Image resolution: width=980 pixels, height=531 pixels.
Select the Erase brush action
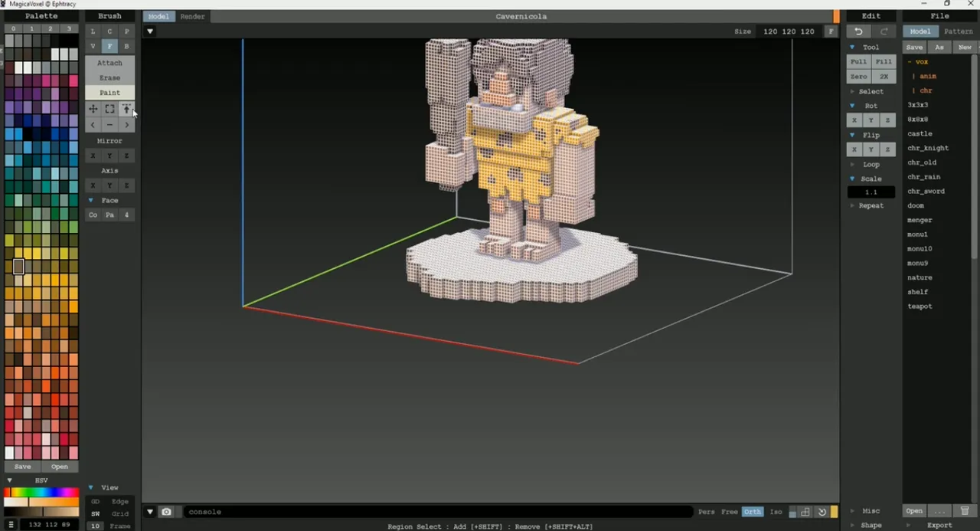(109, 77)
